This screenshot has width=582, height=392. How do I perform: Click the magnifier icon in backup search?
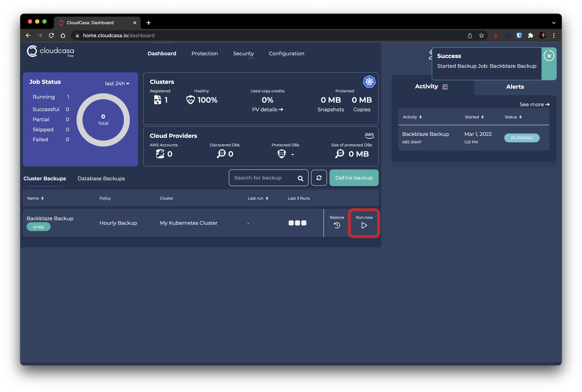pyautogui.click(x=300, y=178)
